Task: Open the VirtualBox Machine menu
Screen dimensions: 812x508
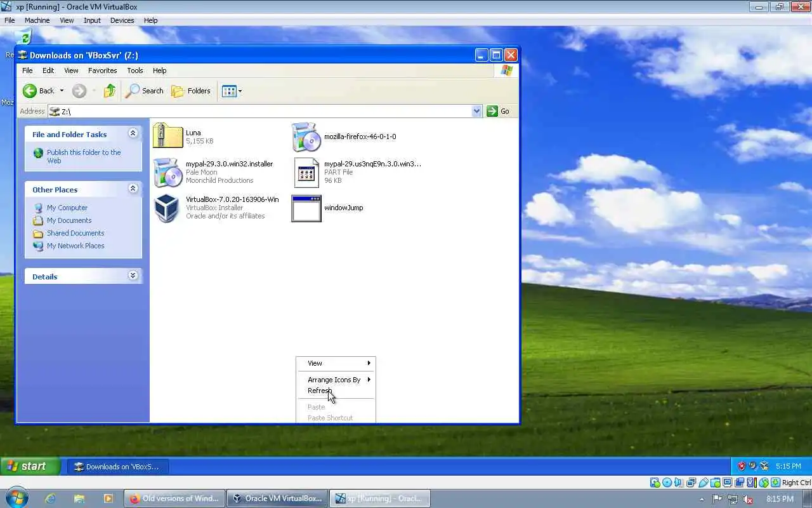Action: pyautogui.click(x=37, y=20)
